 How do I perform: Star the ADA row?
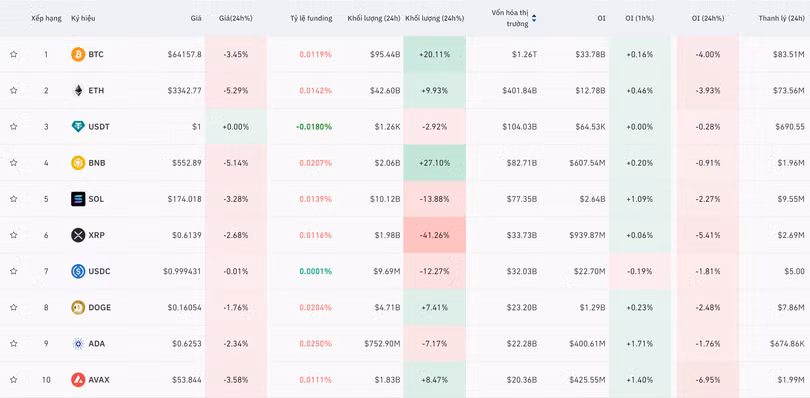click(x=13, y=344)
